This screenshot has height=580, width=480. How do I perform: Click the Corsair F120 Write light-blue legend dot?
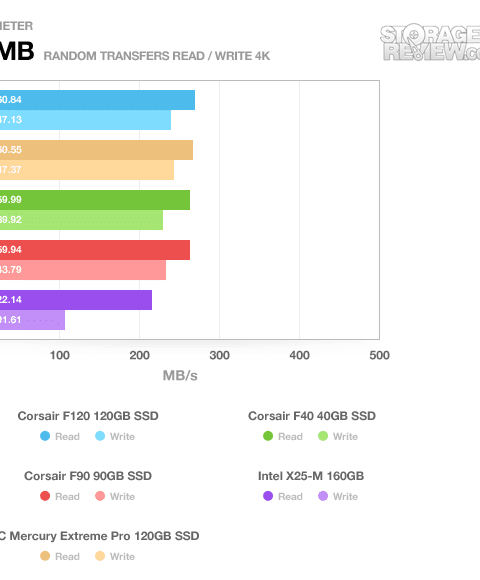(100, 436)
